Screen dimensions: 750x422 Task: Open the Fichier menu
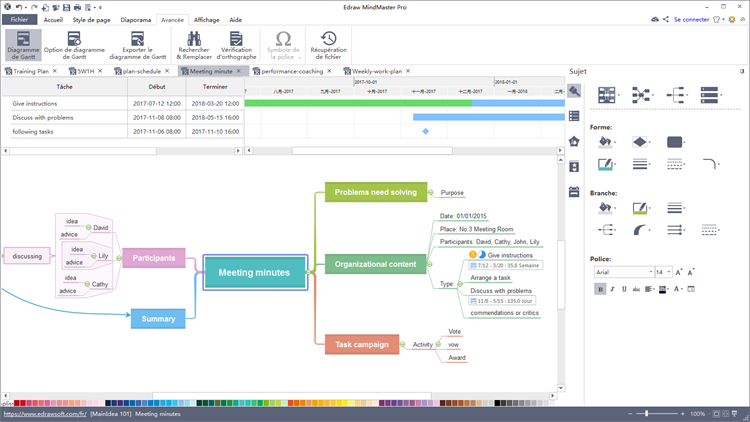click(19, 20)
